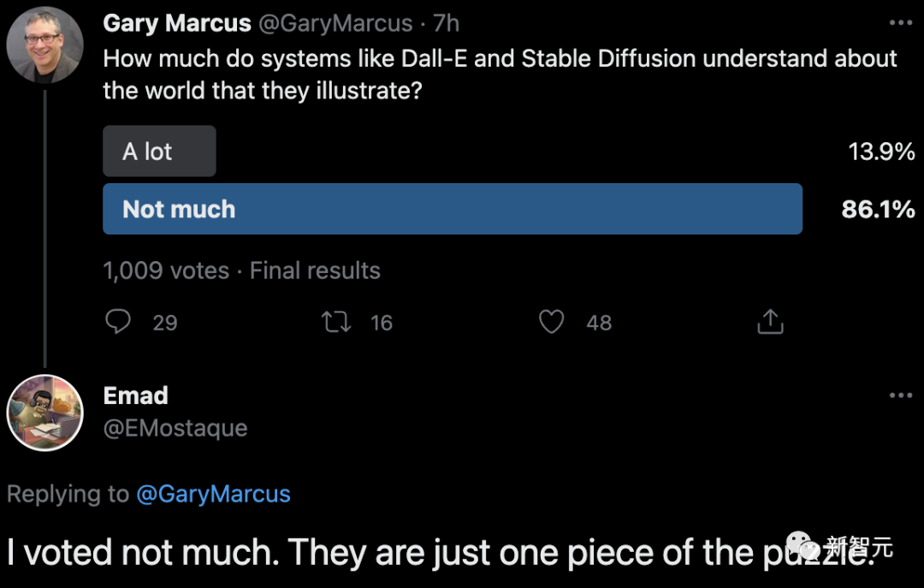Open Emad reply more options menu
Viewport: 924px width, 588px height.
coord(900,395)
